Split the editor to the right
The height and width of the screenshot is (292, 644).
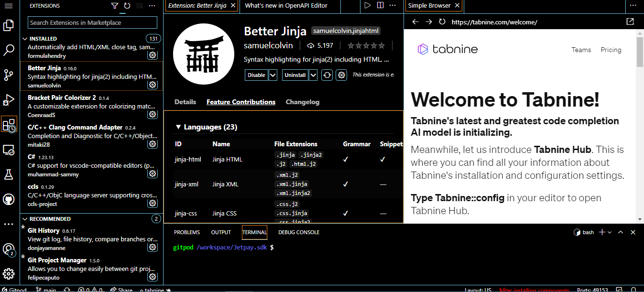click(380, 6)
